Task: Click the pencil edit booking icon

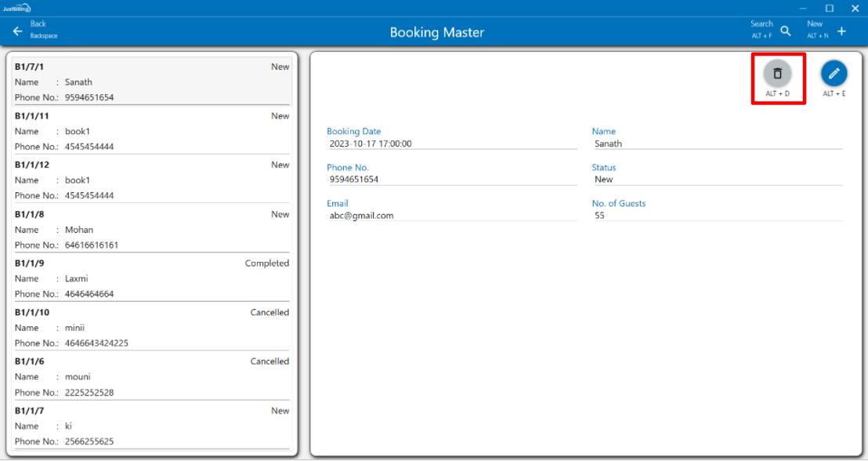Action: (834, 73)
